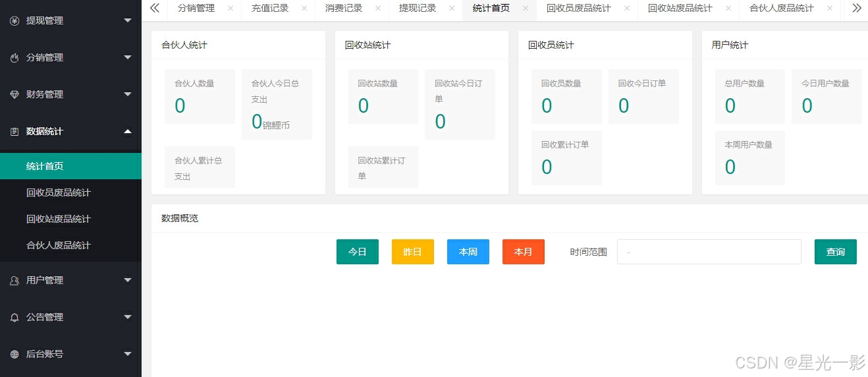Image resolution: width=868 pixels, height=377 pixels.
Task: Click the flame icon beside 分销管理
Action: click(14, 57)
